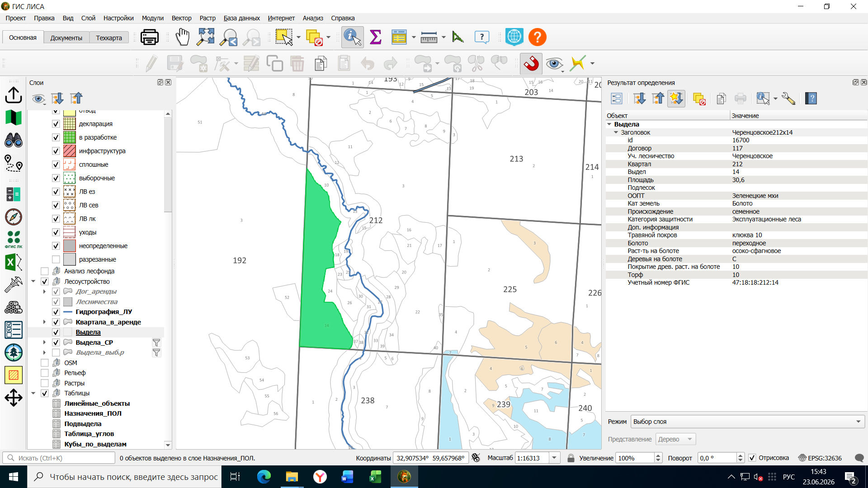Click the Excel export icon in sidebar
This screenshot has height=488, width=868.
pyautogui.click(x=14, y=262)
